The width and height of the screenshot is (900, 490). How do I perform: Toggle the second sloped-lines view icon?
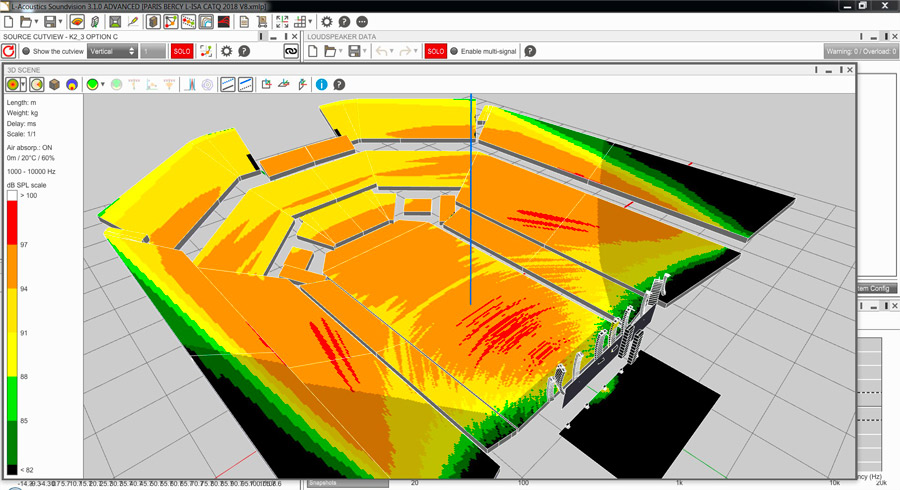246,85
